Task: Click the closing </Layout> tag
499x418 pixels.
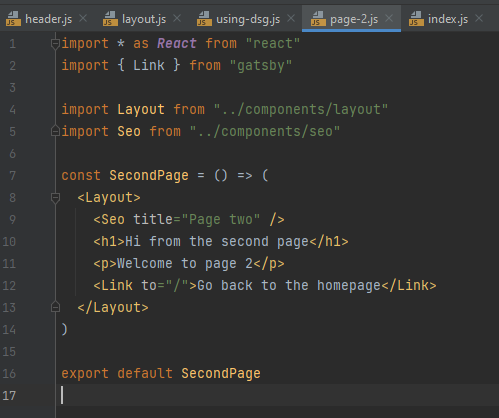Action: [x=113, y=308]
